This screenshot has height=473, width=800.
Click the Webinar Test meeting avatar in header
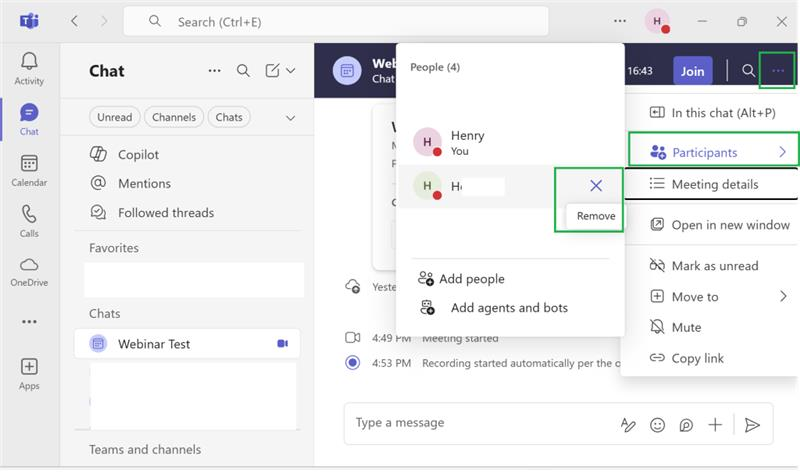(x=347, y=70)
